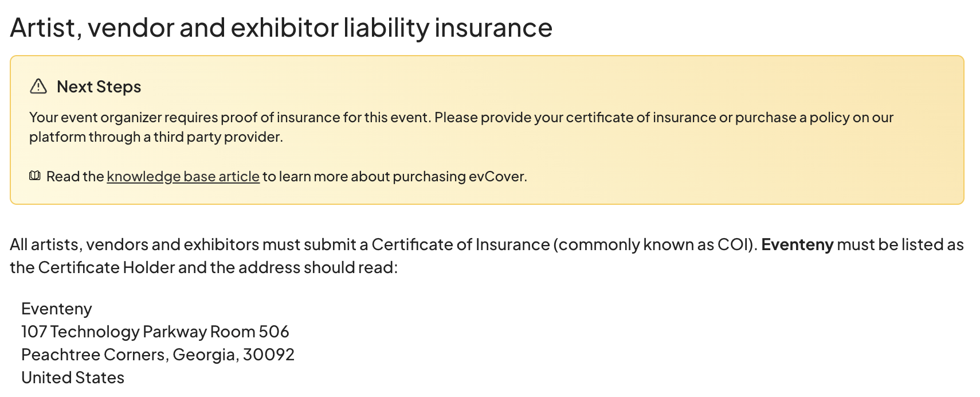980x397 pixels.
Task: Click the warning triangle icon
Action: tap(38, 87)
